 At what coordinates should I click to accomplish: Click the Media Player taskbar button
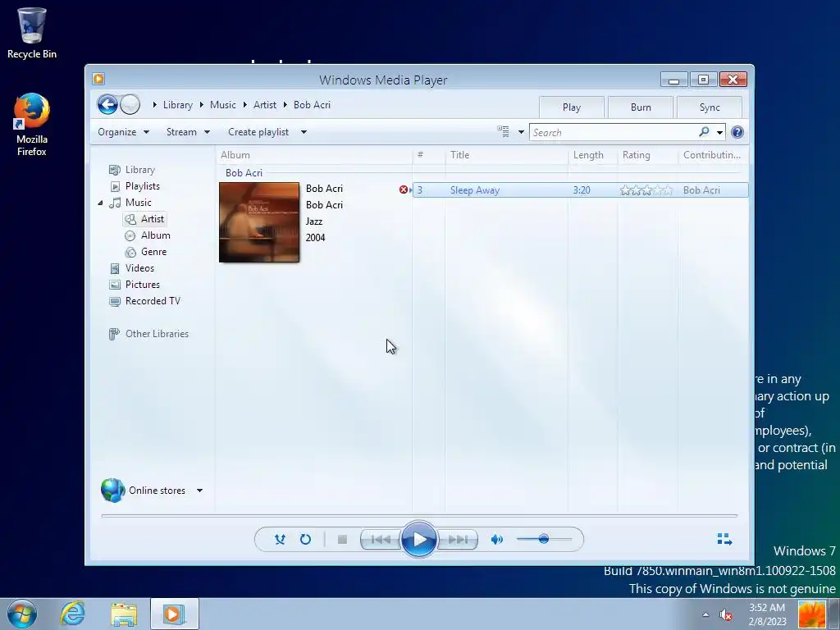(x=174, y=614)
